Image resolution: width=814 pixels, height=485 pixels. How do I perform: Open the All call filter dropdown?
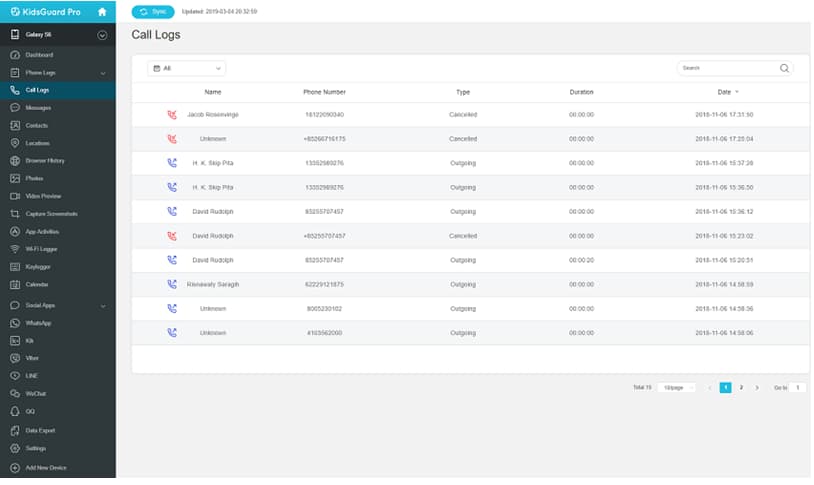pyautogui.click(x=187, y=69)
